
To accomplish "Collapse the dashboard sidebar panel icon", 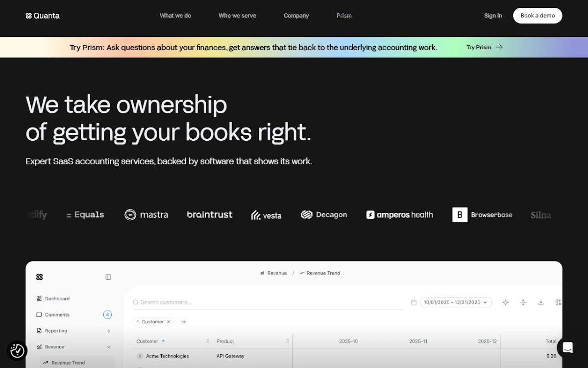I will 108,277.
